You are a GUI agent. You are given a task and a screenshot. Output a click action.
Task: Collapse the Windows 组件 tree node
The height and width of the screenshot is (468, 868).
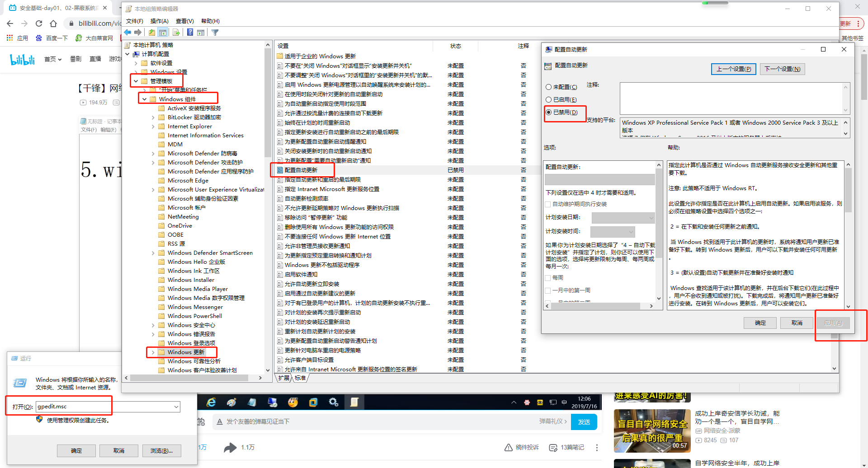pos(144,99)
